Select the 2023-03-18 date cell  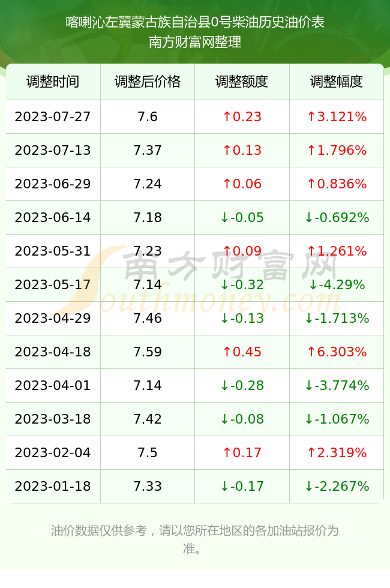pos(53,419)
